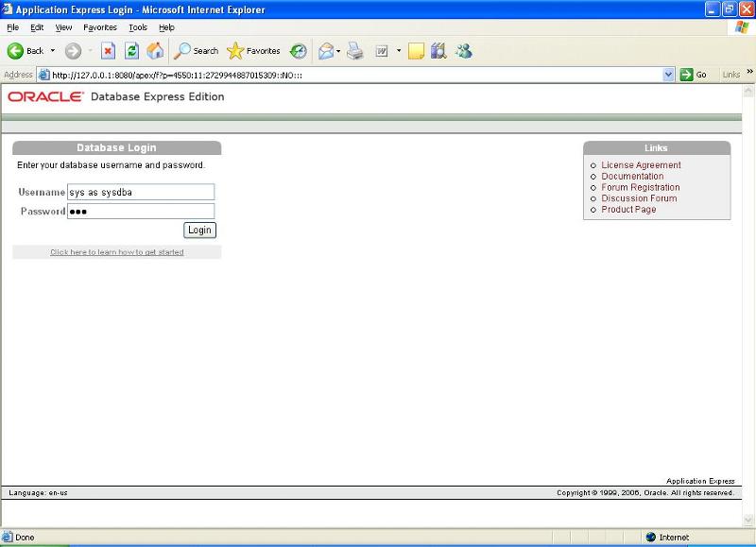Viewport: 756px width, 547px height.
Task: Open the Tools menu
Action: click(x=138, y=27)
